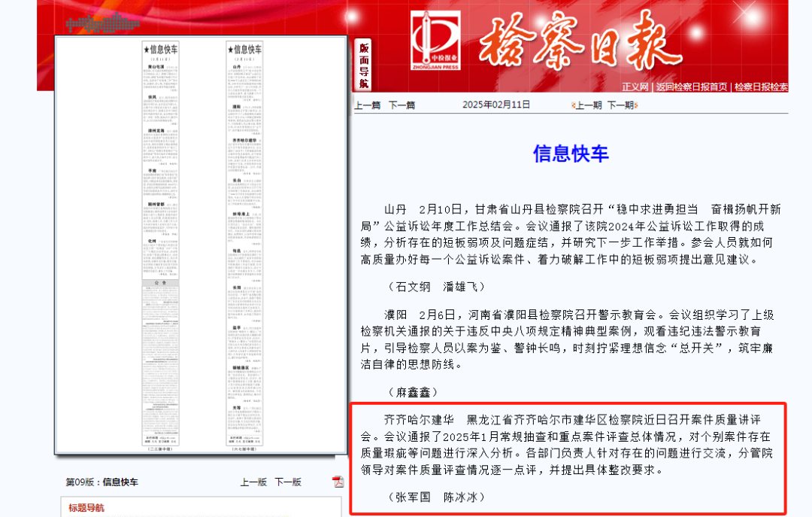Click the right 信息快车 column in page thumbnail
The image size is (812, 517).
tap(244, 243)
